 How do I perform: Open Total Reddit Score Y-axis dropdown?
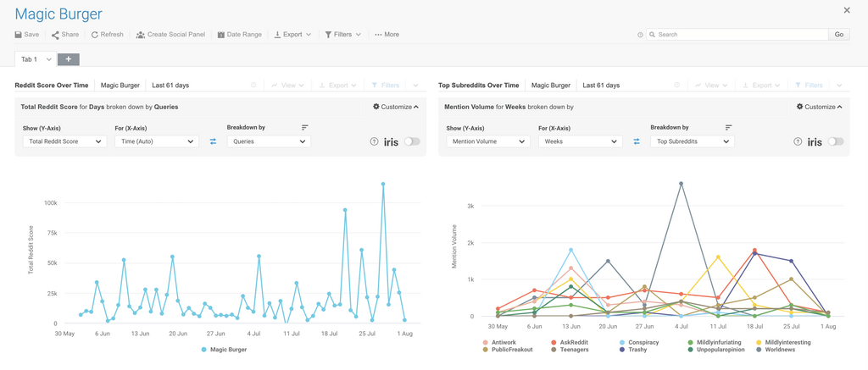64,141
